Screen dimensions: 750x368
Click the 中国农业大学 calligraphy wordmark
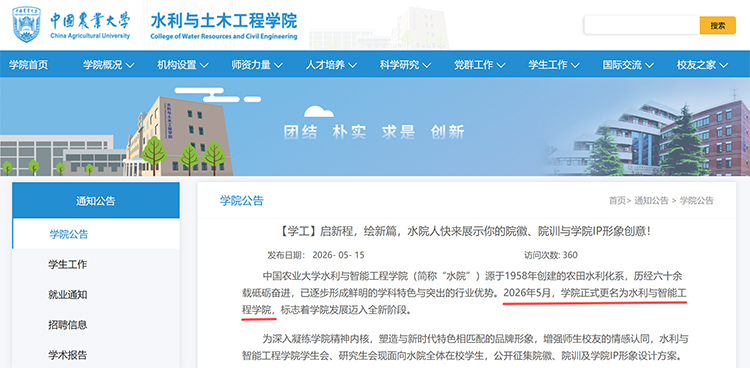[90, 21]
